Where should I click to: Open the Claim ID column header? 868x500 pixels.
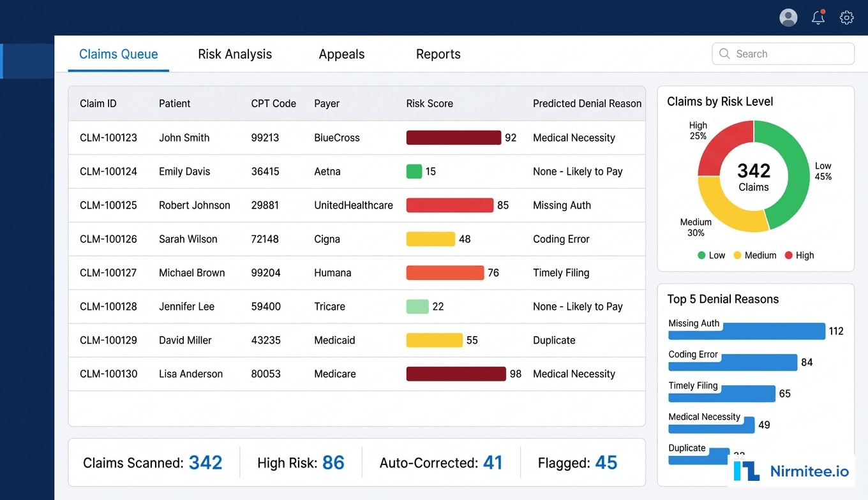98,103
